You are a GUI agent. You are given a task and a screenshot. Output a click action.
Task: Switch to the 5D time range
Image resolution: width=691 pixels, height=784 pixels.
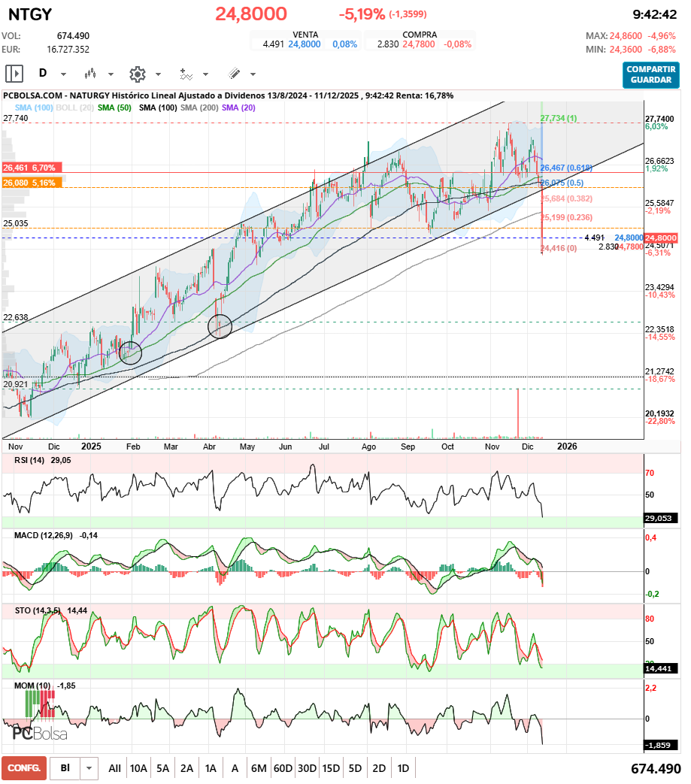point(355,768)
